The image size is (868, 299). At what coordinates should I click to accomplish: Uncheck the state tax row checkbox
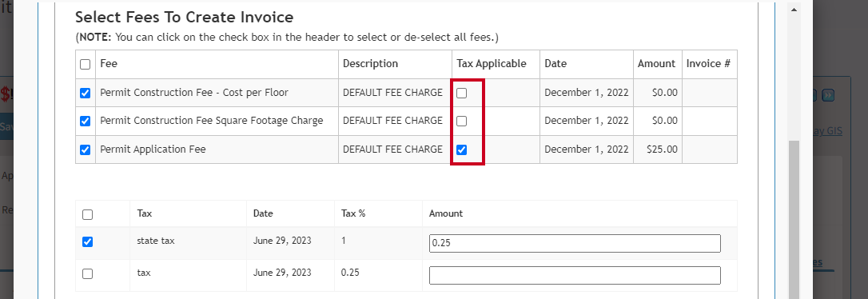[87, 242]
